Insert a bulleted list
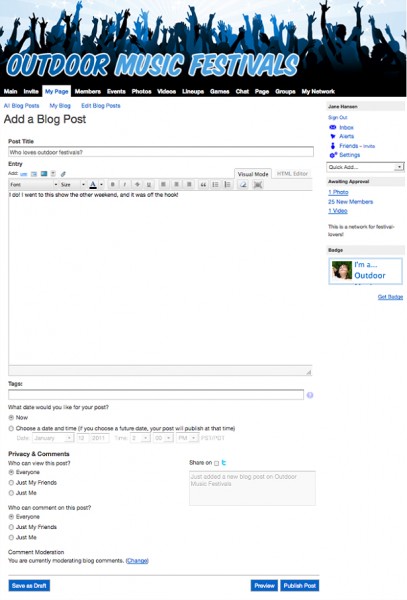The image size is (407, 600). click(x=215, y=185)
